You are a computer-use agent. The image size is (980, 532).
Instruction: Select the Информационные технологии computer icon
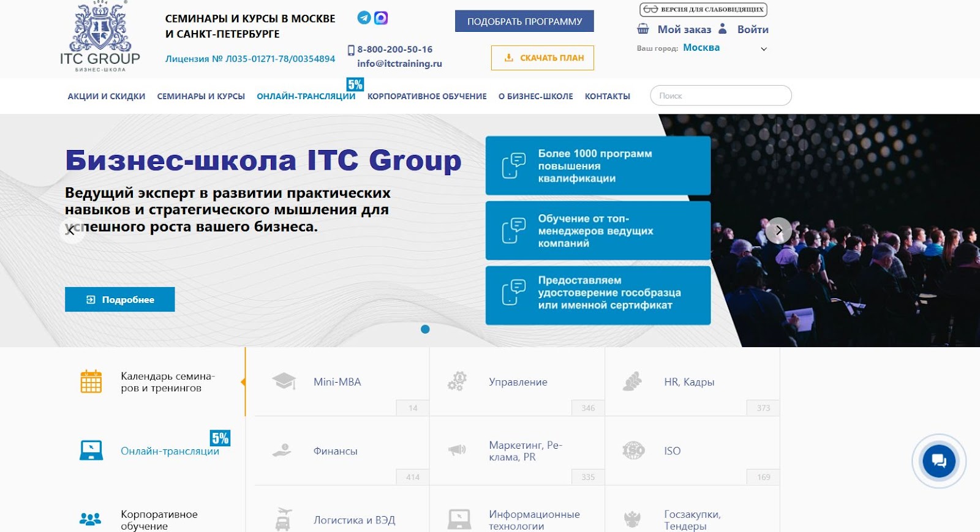click(x=459, y=520)
